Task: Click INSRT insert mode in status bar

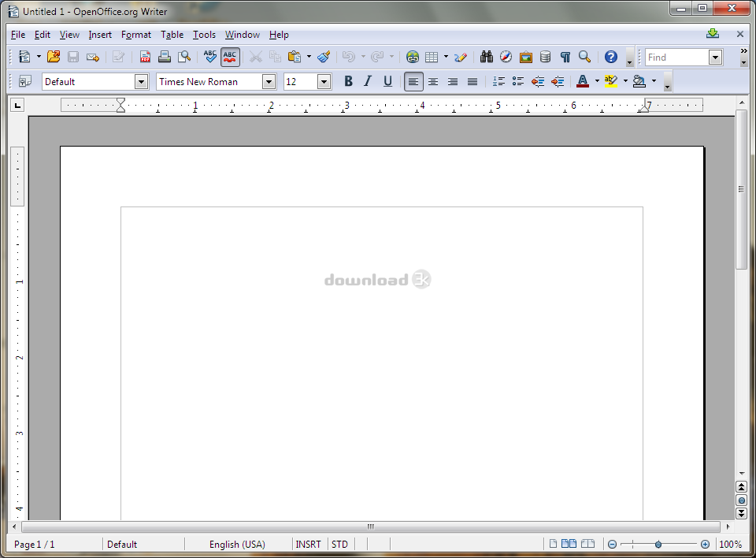Action: [x=308, y=544]
